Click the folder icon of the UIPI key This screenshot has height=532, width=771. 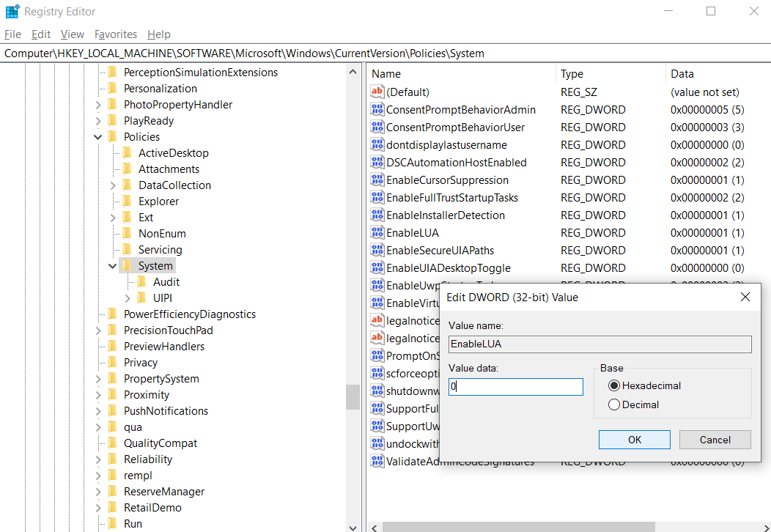pos(142,298)
